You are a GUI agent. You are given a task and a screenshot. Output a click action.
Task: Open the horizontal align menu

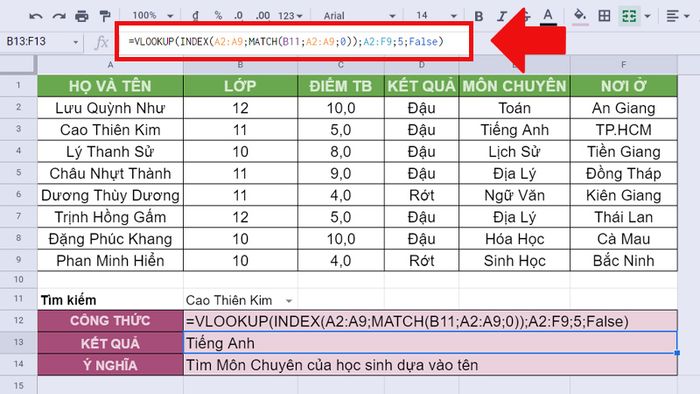[672, 17]
